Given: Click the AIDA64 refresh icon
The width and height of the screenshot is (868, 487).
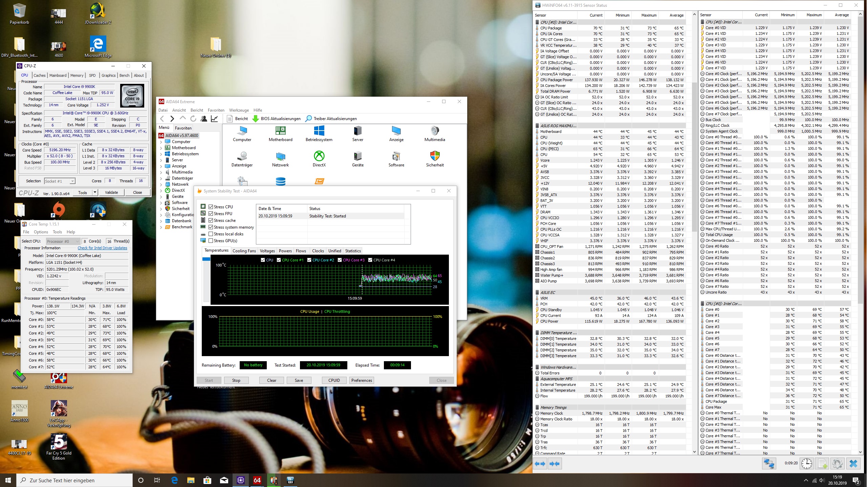Looking at the screenshot, I should (193, 119).
